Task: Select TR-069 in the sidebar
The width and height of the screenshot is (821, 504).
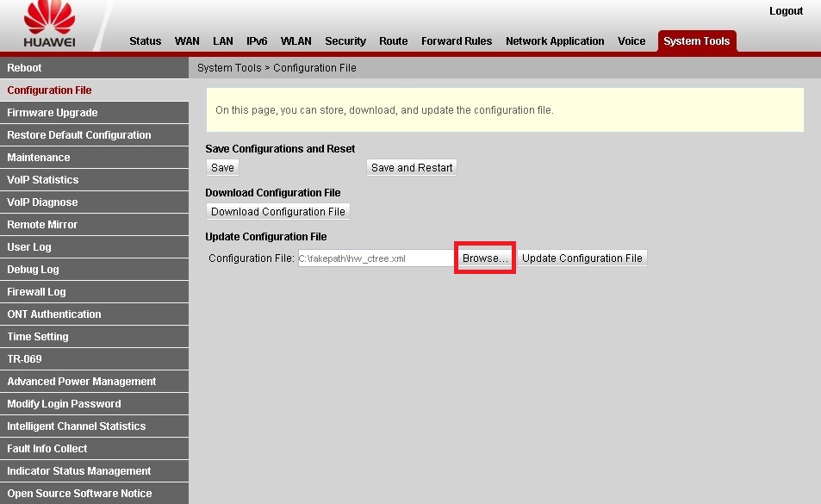Action: point(24,359)
